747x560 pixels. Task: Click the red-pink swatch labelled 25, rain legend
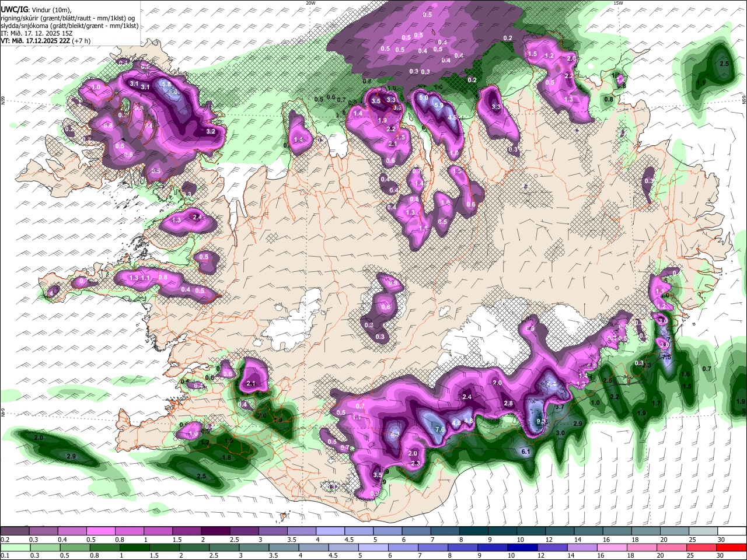tap(703, 547)
